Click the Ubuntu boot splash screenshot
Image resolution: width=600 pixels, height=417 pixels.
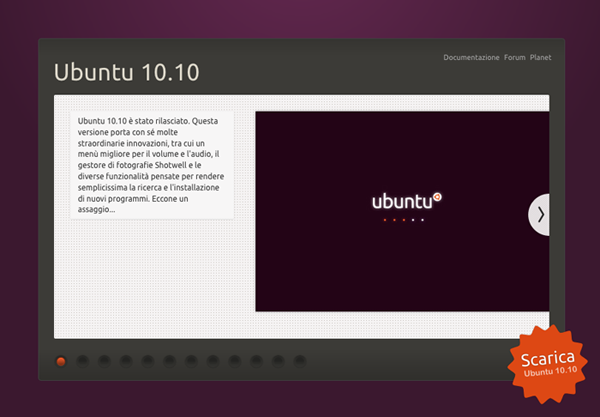tap(402, 211)
